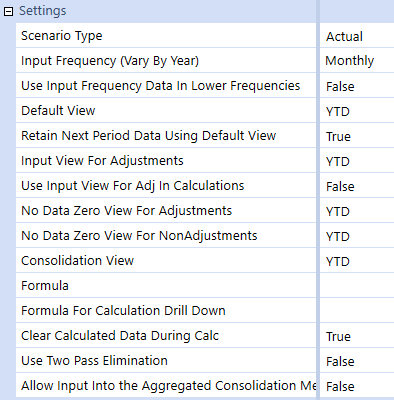Select No Data Zero View For Adjustments
This screenshot has width=394, height=400.
[166, 210]
